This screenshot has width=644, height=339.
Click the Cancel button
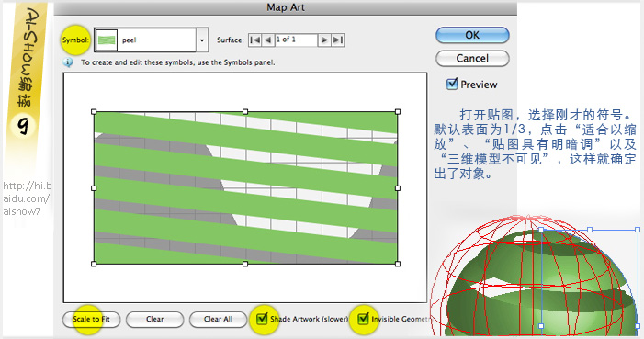[x=472, y=59]
